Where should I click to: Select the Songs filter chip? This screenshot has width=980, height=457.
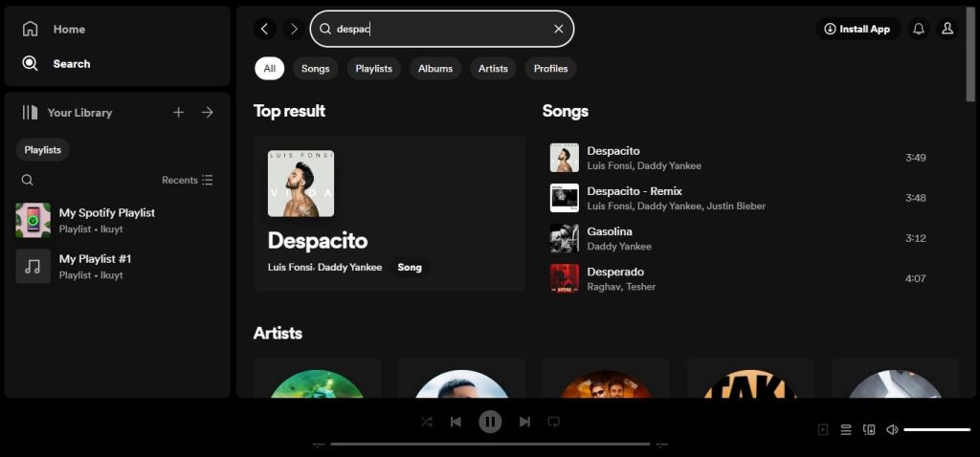[x=315, y=69]
